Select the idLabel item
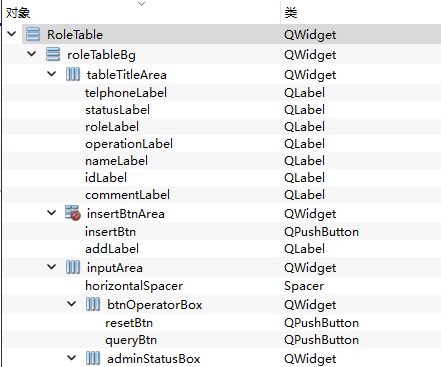 (106, 178)
